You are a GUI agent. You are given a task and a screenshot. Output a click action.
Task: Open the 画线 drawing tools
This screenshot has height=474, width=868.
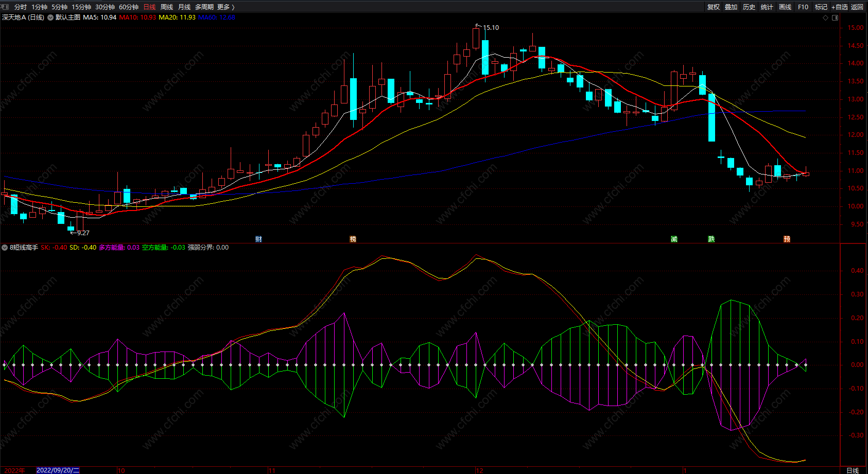tap(785, 7)
